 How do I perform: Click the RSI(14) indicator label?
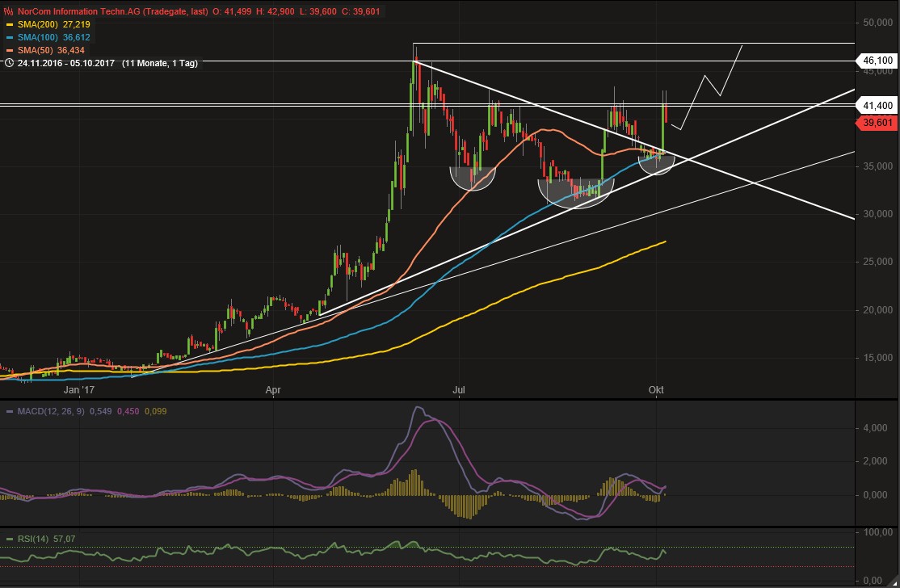[x=32, y=539]
